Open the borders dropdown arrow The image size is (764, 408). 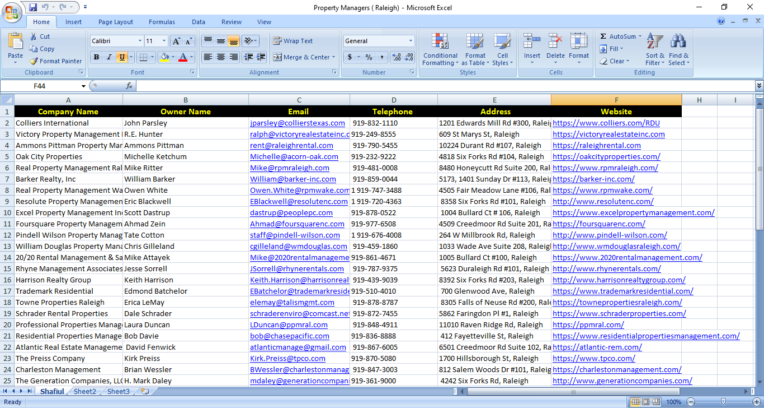(x=152, y=58)
